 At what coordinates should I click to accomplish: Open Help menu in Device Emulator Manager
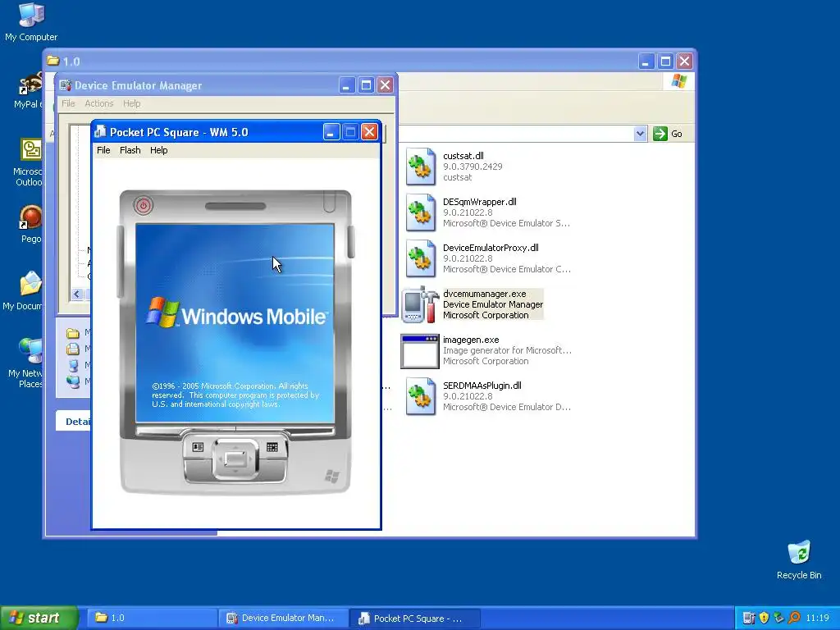coord(132,103)
